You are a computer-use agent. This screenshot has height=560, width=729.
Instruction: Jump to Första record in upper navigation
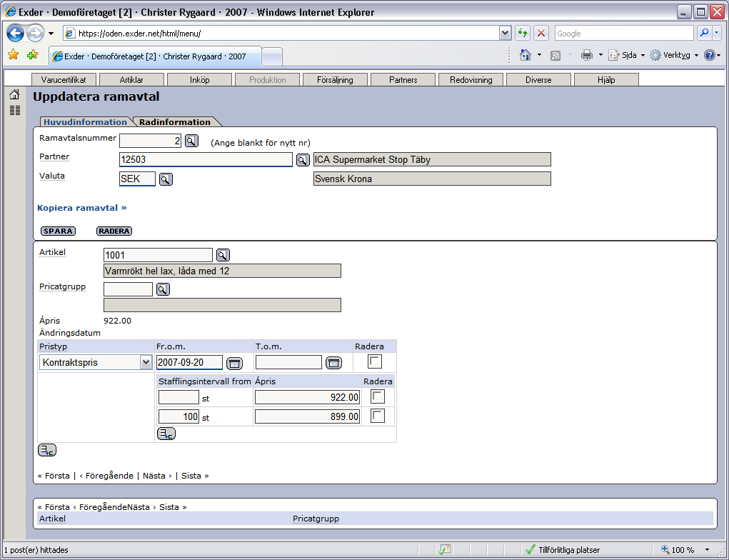tap(54, 476)
